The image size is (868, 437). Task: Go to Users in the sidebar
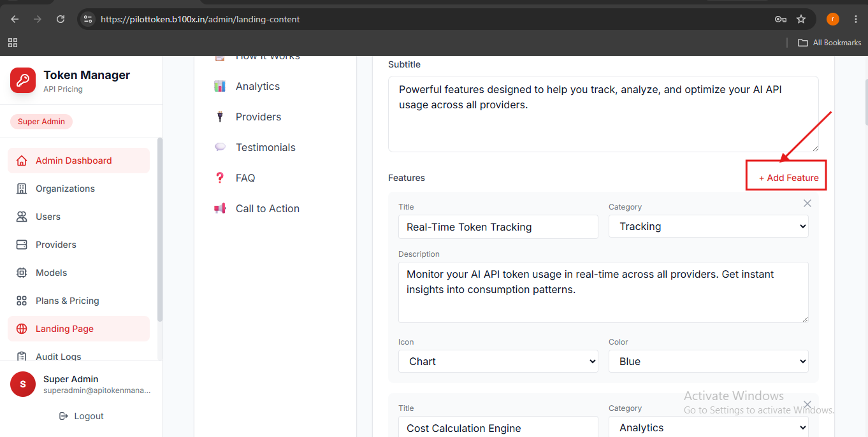pos(79,217)
